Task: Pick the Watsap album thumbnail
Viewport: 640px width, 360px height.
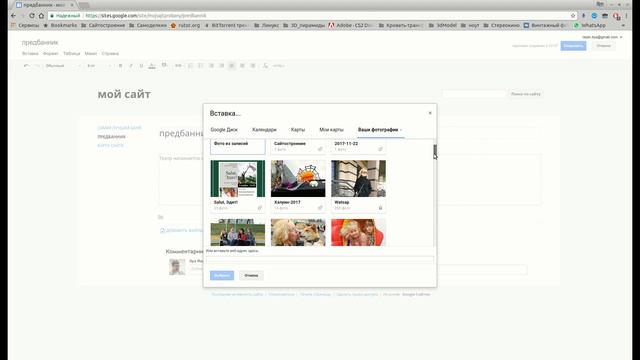Action: pos(358,178)
